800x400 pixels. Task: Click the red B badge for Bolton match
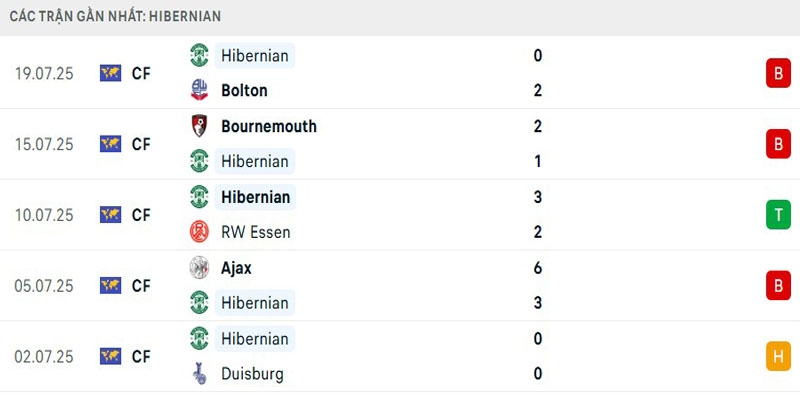click(x=778, y=73)
